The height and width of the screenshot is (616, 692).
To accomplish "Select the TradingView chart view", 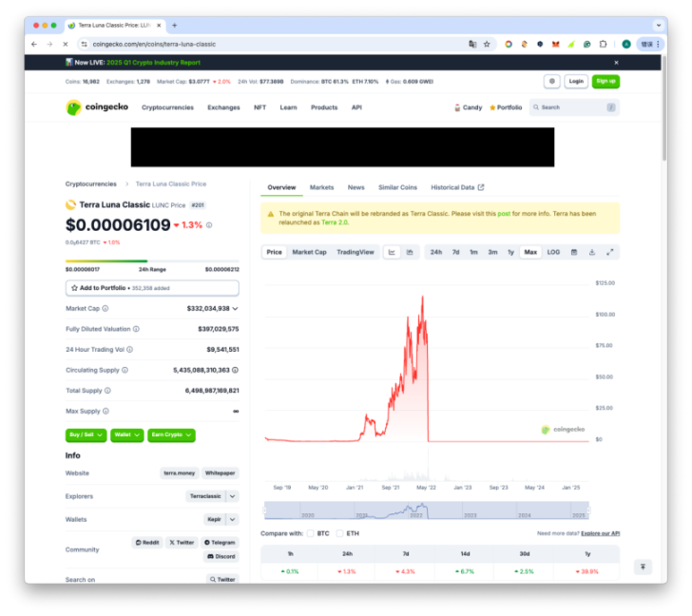I will 356,252.
